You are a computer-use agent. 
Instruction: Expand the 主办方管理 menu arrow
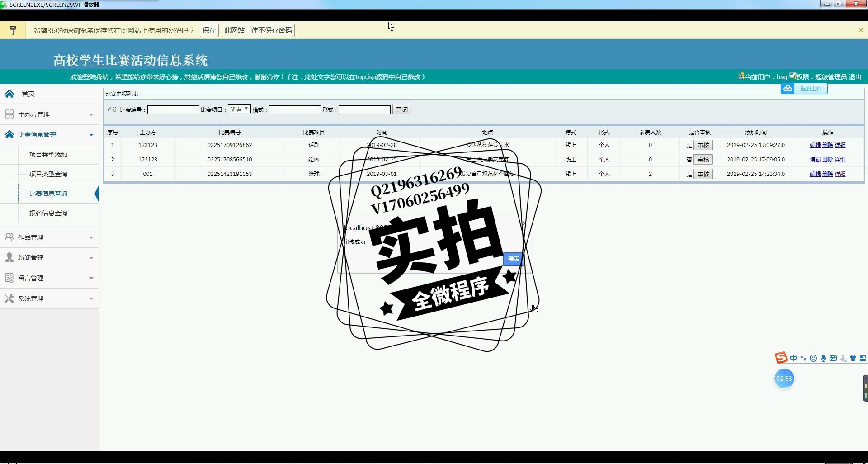click(x=91, y=115)
